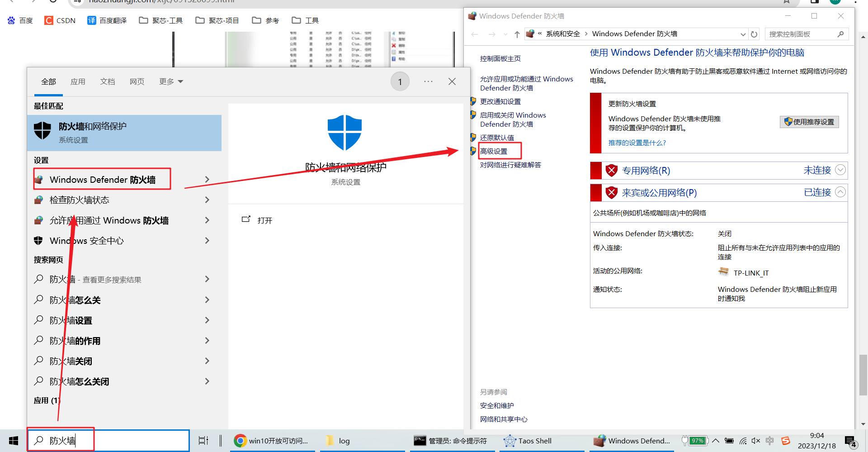
Task: Close the search panel with X
Action: point(452,81)
